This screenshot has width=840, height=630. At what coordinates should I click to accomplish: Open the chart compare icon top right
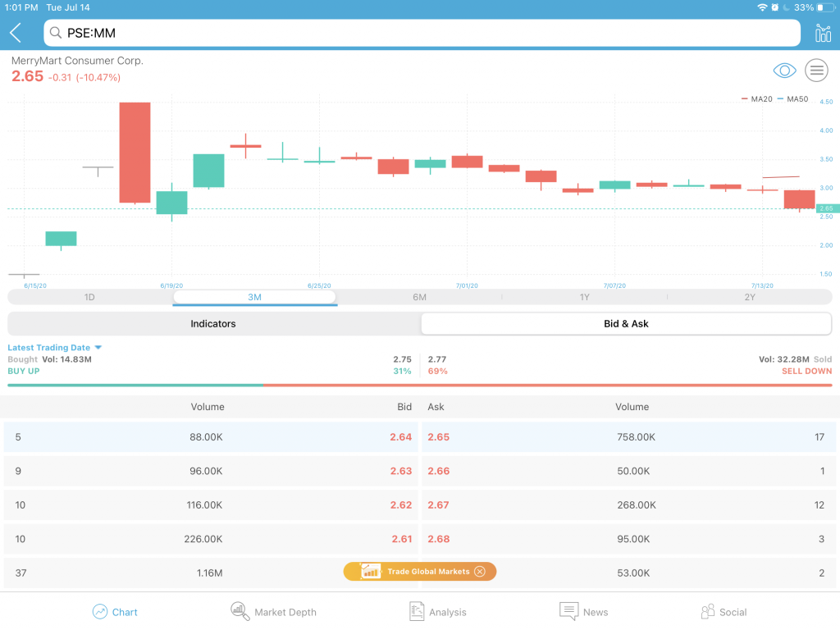click(822, 33)
